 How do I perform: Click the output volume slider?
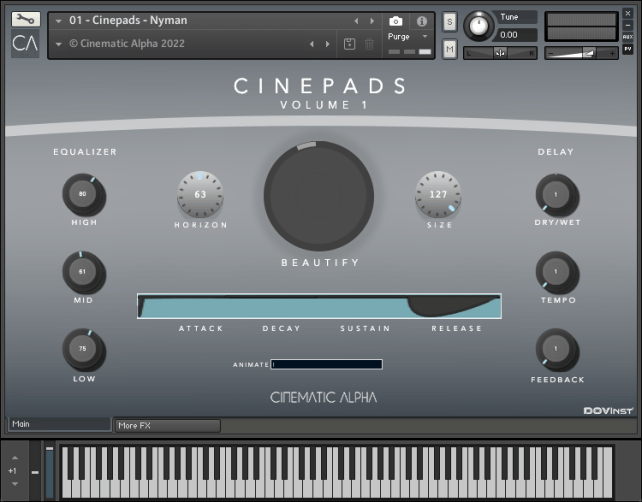[x=581, y=53]
